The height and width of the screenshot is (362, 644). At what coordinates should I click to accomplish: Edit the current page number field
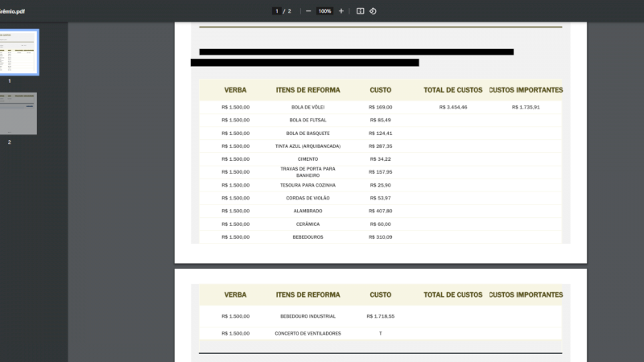(277, 11)
